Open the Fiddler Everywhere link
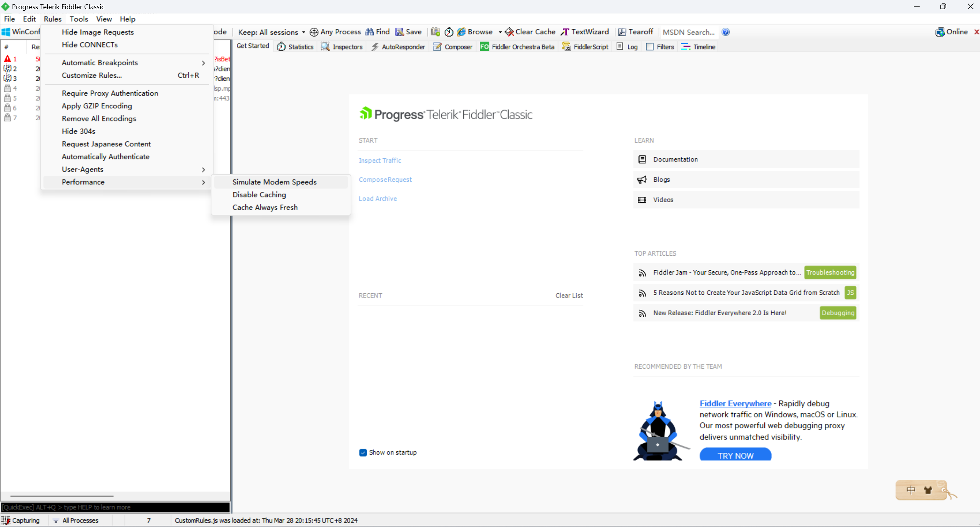 (x=735, y=404)
